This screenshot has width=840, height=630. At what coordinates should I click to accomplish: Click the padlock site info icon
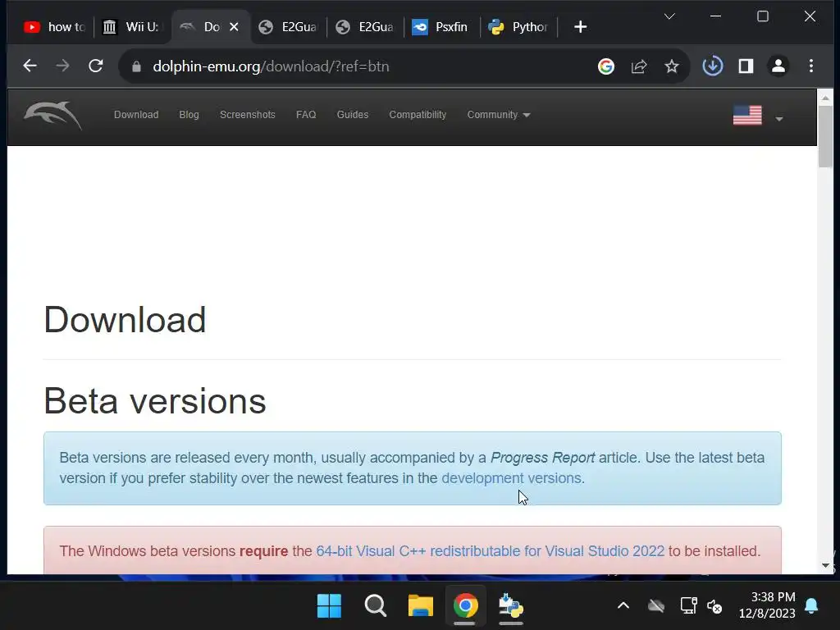137,66
